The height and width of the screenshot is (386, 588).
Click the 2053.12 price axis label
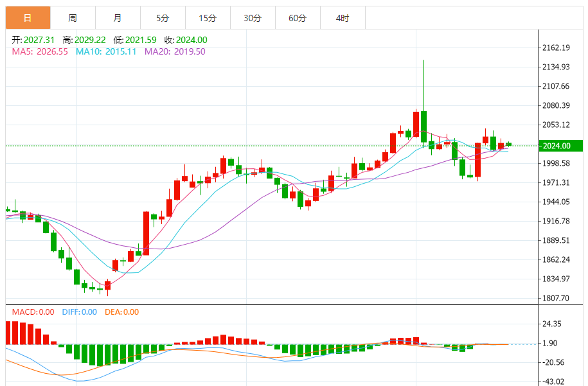pos(556,125)
